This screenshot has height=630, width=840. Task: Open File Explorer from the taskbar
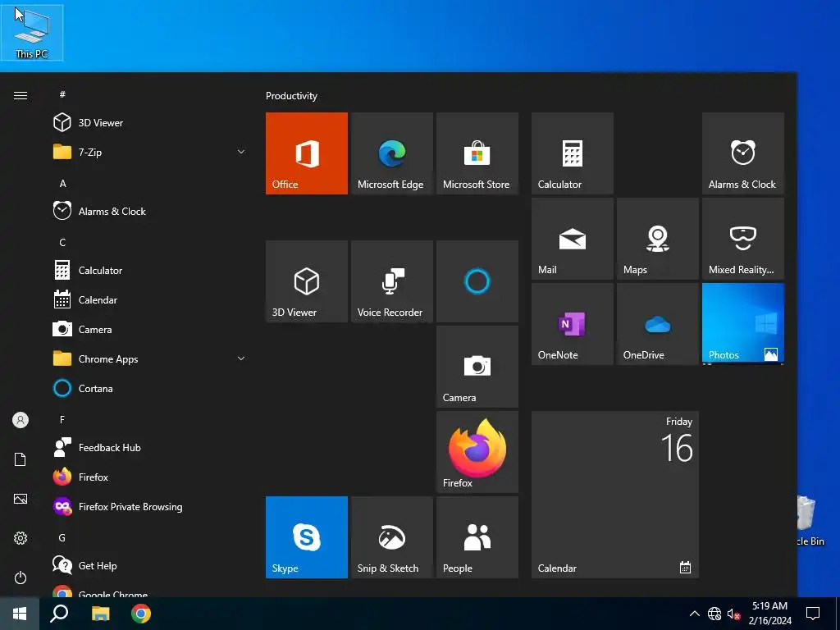[100, 614]
